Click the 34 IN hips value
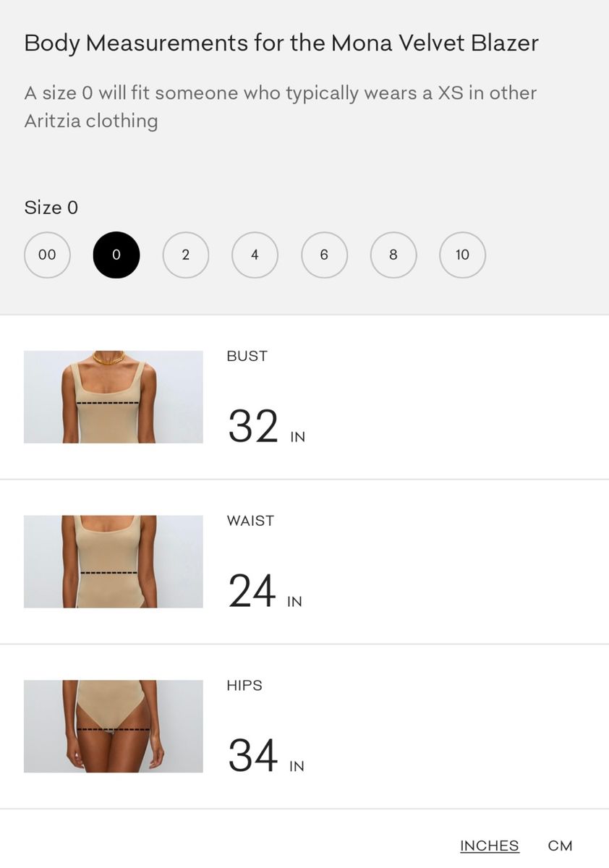609x868 pixels. (266, 757)
